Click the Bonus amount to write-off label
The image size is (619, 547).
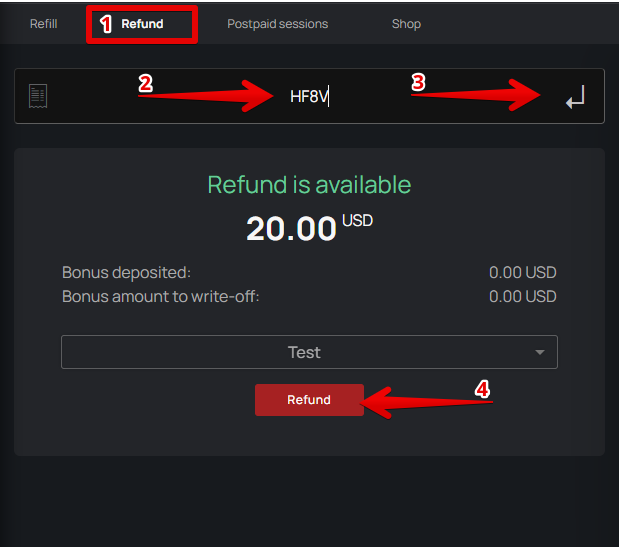click(160, 296)
